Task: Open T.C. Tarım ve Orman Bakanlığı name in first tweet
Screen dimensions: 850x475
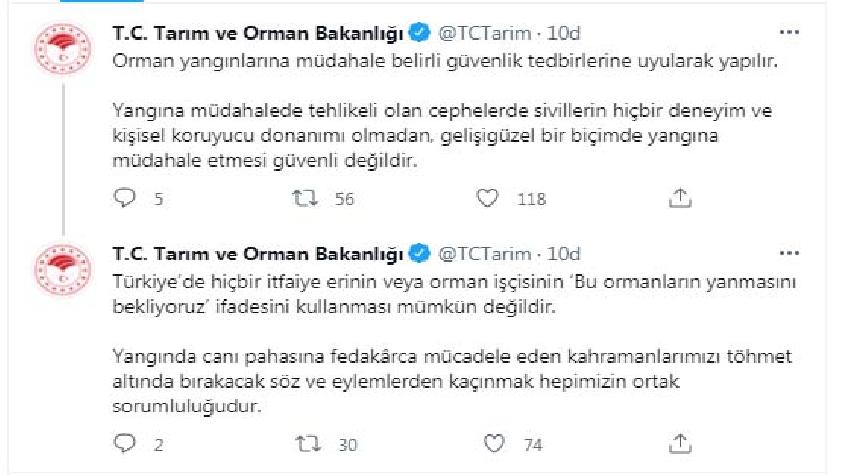Action: (258, 34)
